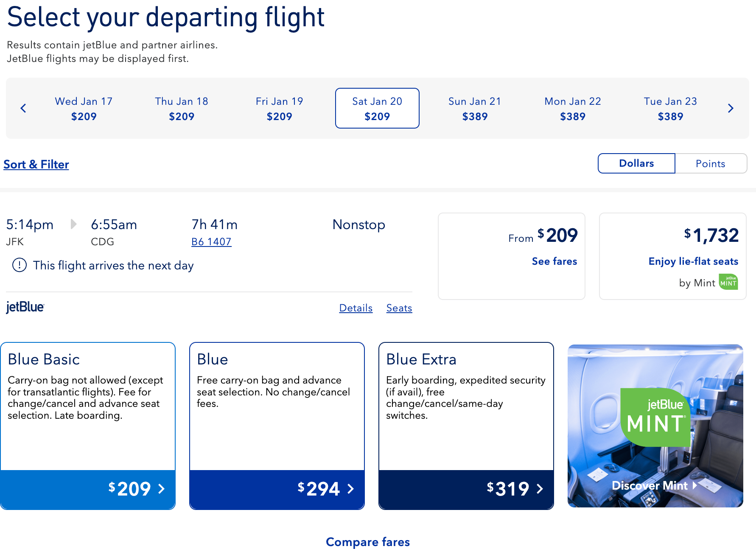Click the green Mint badge icon
756x549 pixels.
728,282
